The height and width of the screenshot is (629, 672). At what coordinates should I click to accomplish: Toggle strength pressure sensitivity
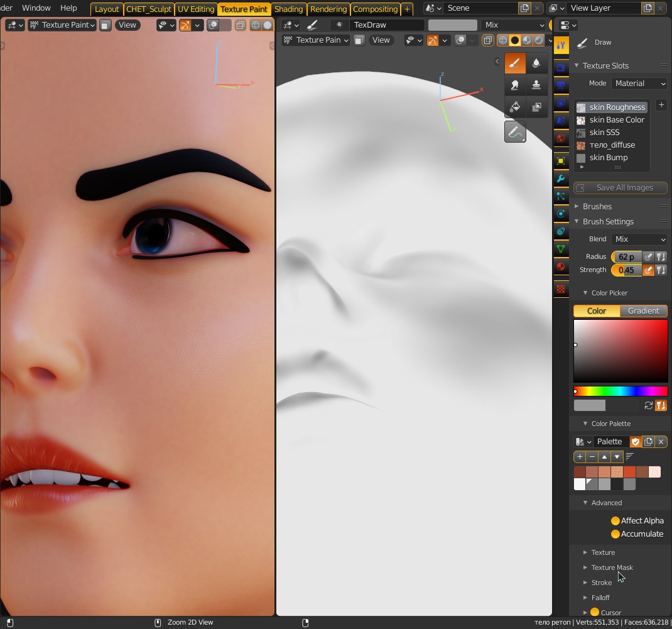click(648, 270)
